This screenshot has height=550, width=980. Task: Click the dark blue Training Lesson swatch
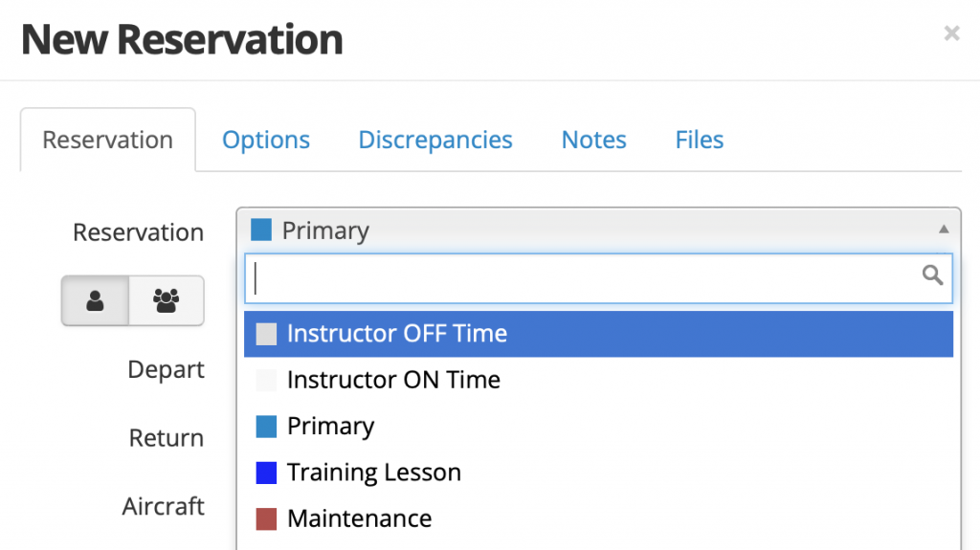point(266,473)
